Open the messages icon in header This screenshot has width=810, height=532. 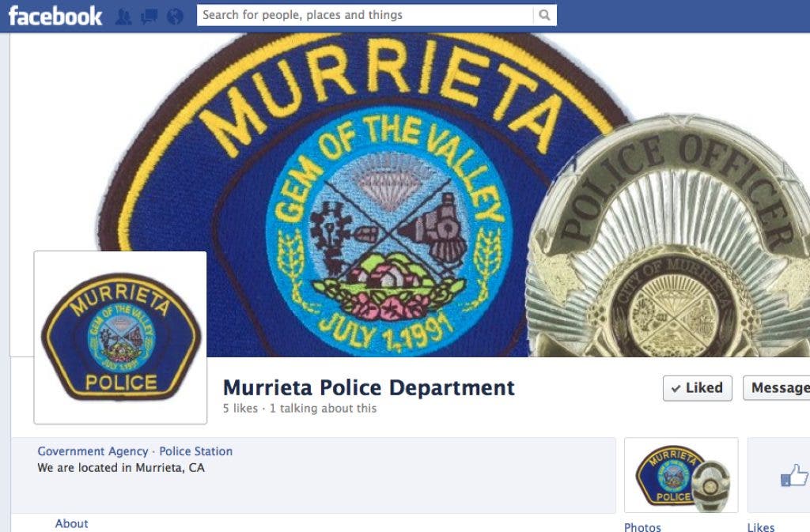pyautogui.click(x=150, y=17)
